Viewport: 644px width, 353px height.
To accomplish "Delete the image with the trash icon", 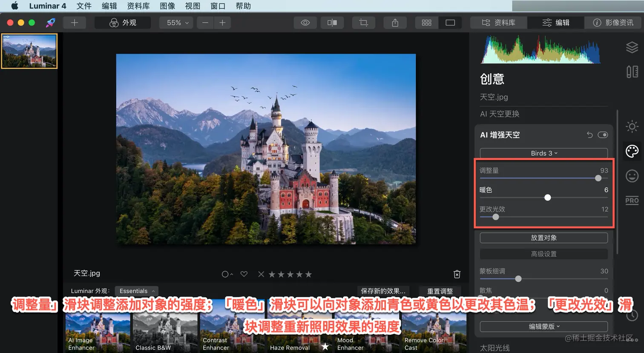I will click(x=457, y=274).
